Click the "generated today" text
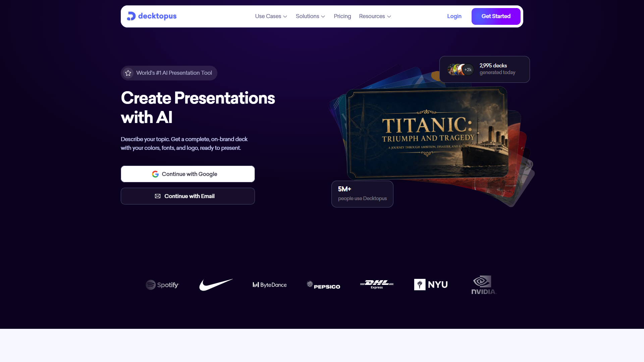This screenshot has height=362, width=644. (x=497, y=72)
